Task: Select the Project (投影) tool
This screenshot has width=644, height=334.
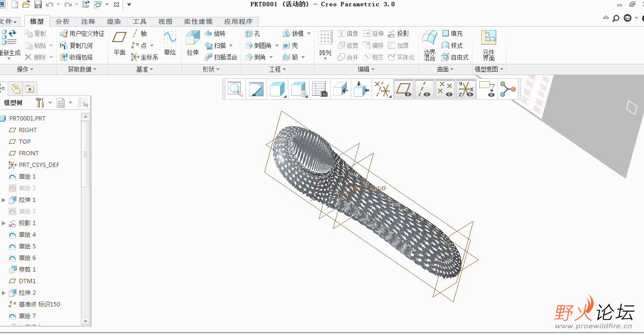Action: [x=398, y=34]
